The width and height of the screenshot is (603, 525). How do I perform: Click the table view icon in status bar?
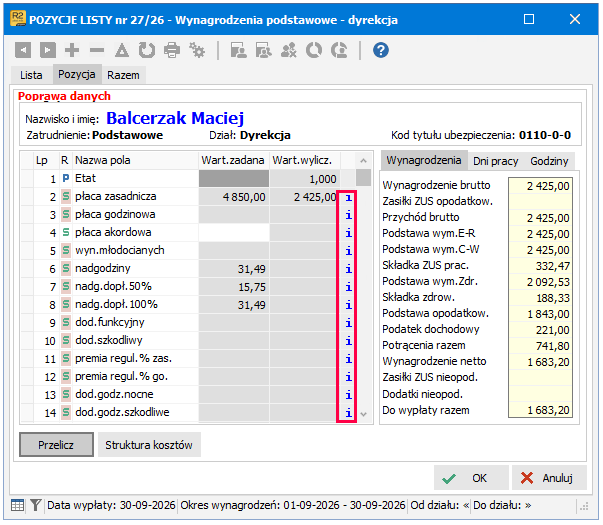point(17,505)
